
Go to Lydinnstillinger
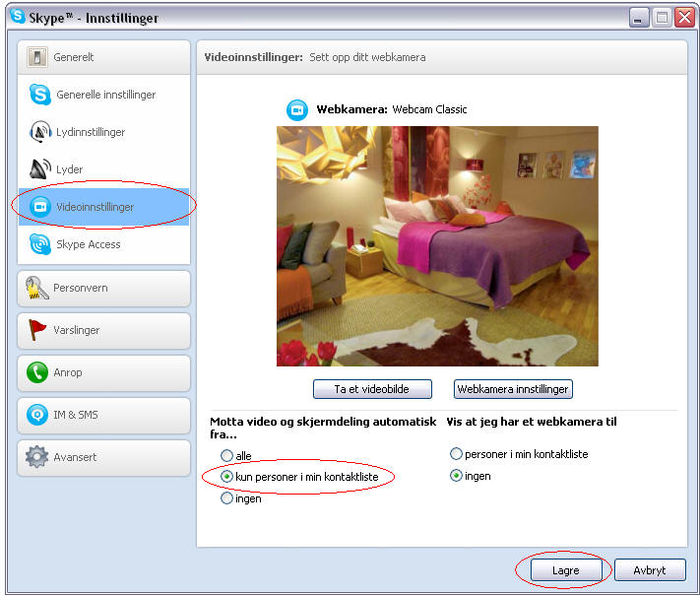pos(103,132)
